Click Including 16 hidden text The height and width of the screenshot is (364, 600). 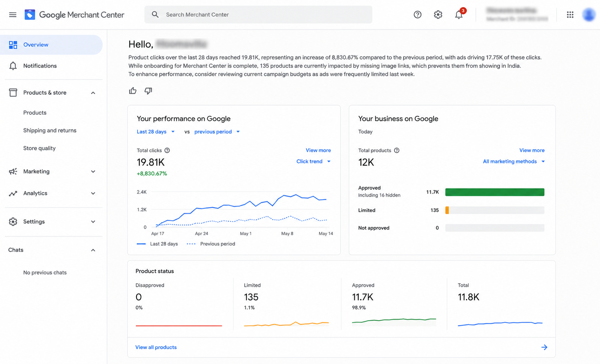(x=379, y=195)
